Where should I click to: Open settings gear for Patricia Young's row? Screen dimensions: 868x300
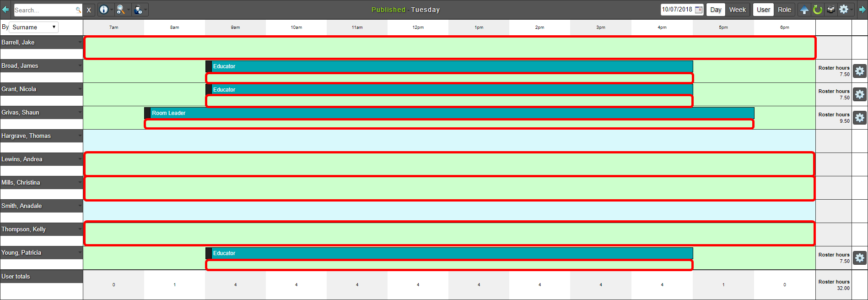860,258
